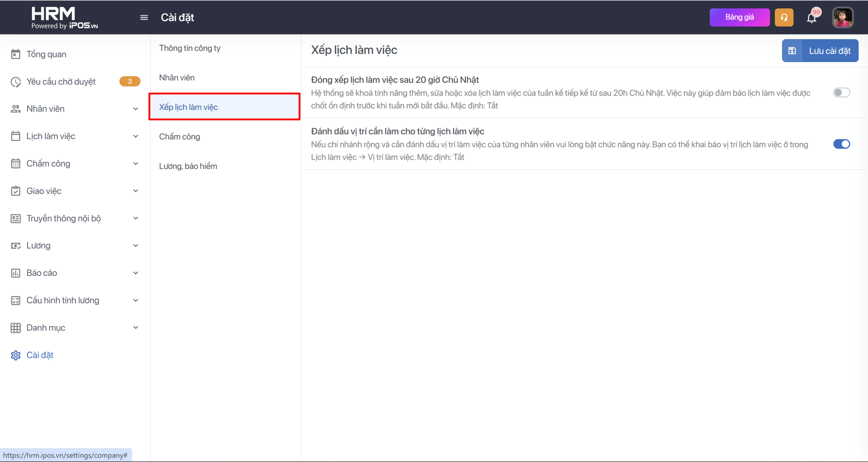Open the Lương, bảo hiểm settings tab
868x462 pixels.
tap(188, 166)
